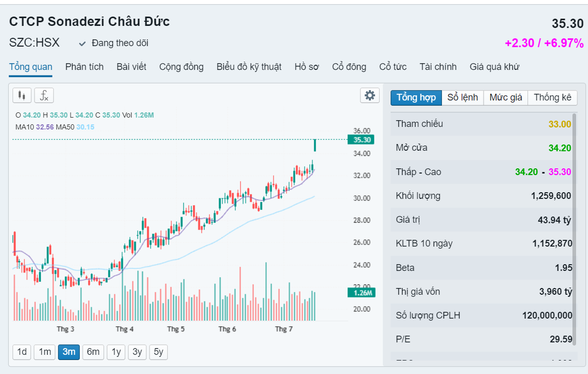Open the 'Phân tích' tab
The height and width of the screenshot is (374, 588).
pos(84,67)
